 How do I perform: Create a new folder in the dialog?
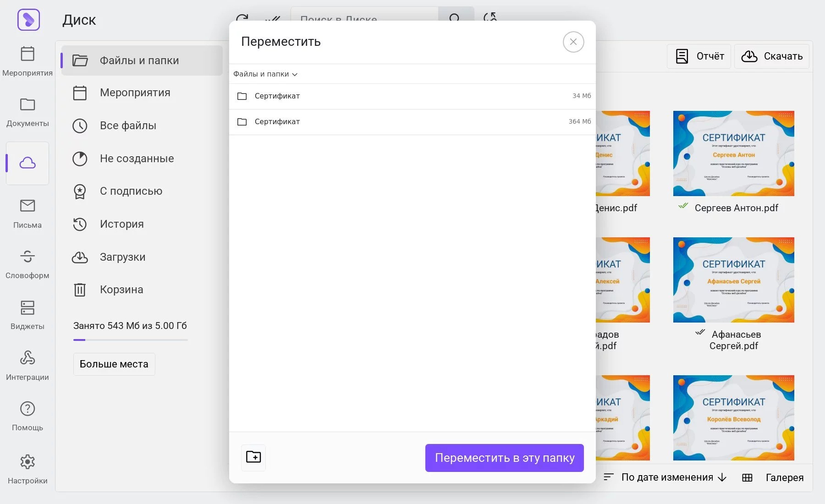[x=253, y=457]
